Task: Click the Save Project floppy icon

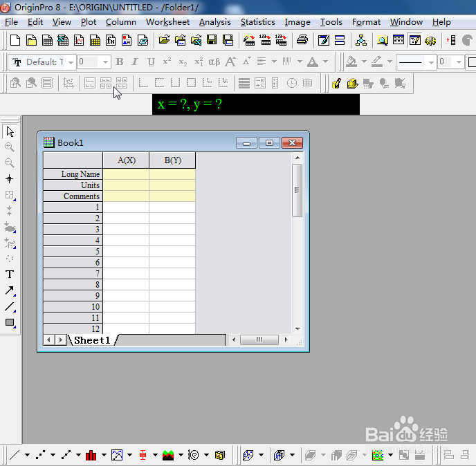Action: click(212, 40)
